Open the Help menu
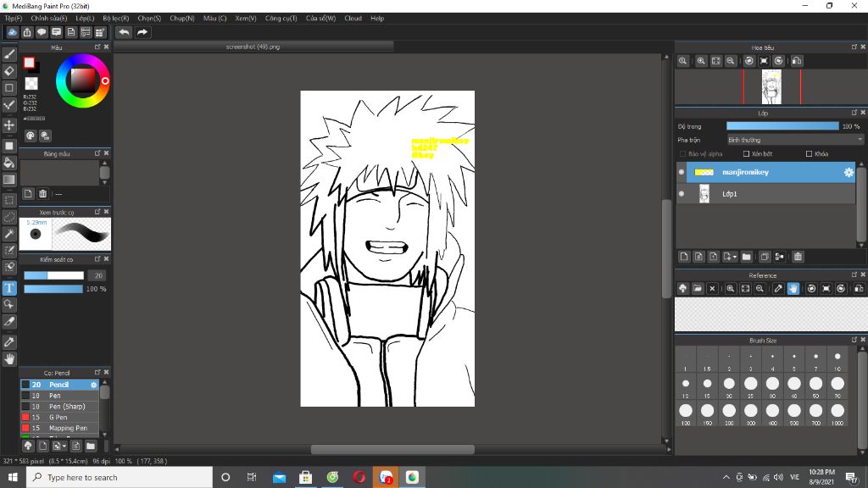 (377, 19)
